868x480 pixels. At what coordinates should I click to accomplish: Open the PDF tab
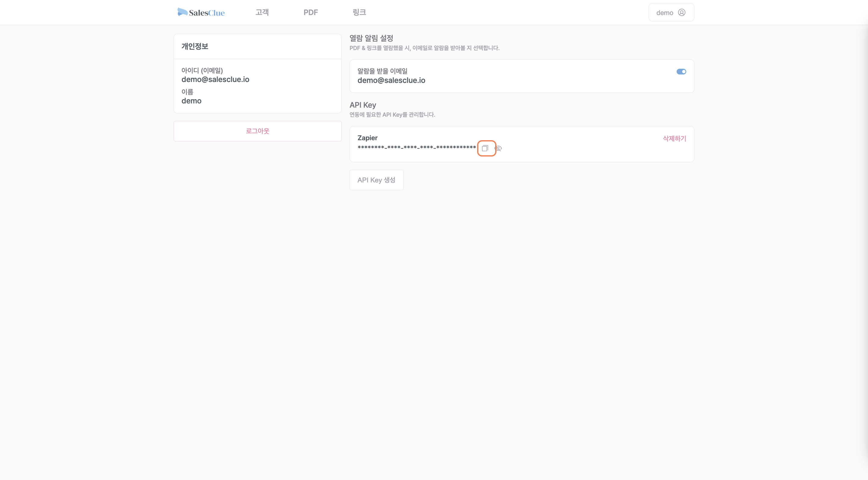[310, 12]
